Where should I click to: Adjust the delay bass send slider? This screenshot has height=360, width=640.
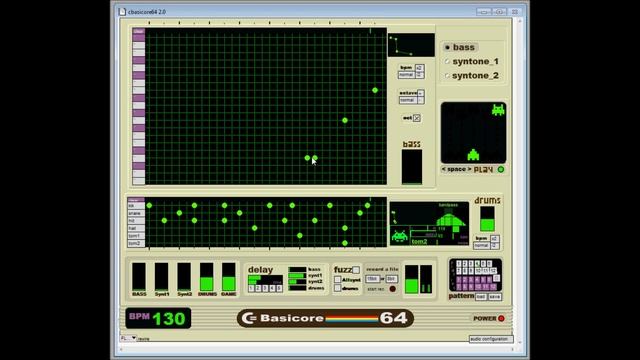point(297,269)
